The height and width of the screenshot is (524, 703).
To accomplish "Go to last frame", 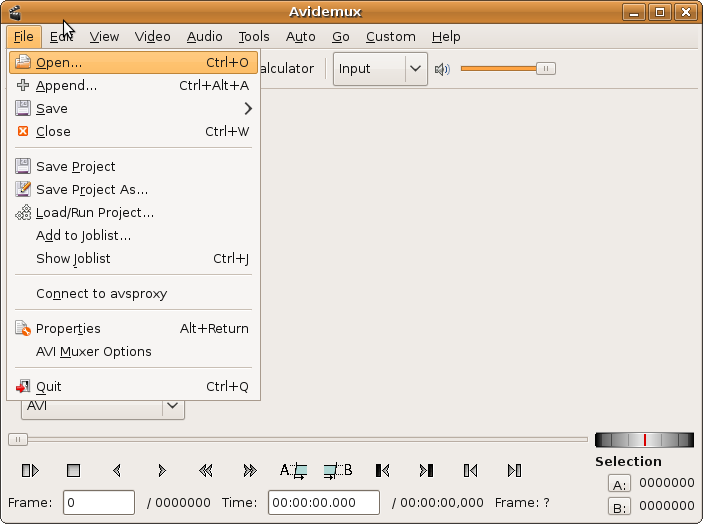I will pyautogui.click(x=514, y=471).
